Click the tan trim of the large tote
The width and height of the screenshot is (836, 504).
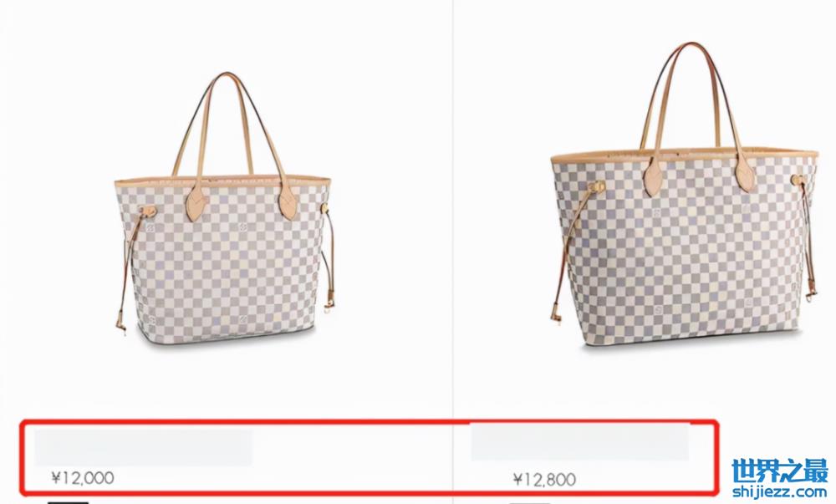coord(684,155)
